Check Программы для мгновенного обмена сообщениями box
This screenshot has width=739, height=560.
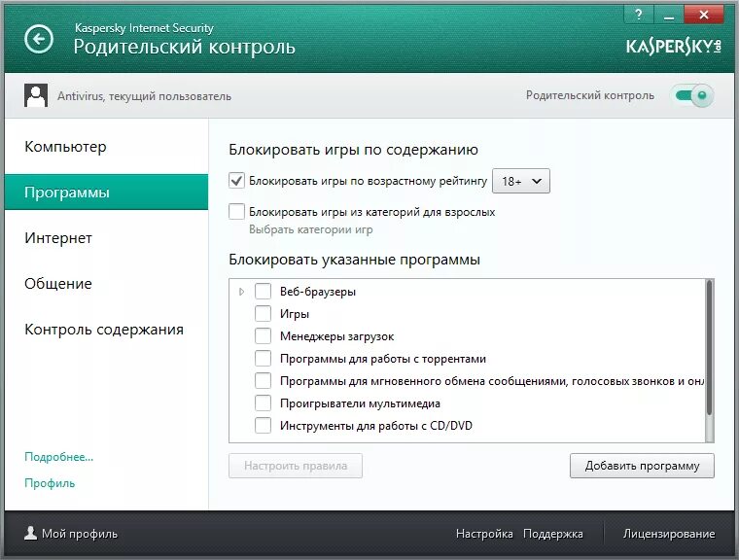coord(263,381)
